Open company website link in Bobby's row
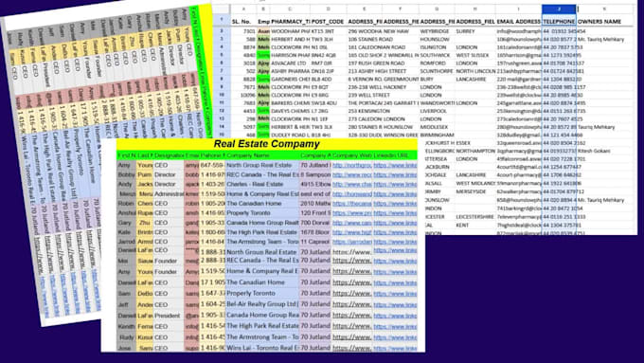This screenshot has height=363, width=644. tap(352, 174)
